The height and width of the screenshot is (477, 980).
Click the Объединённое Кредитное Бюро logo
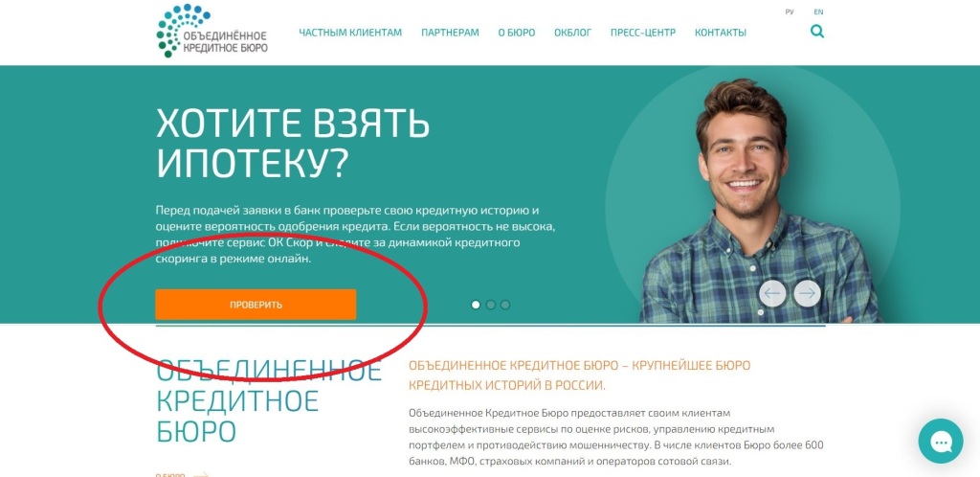(212, 32)
